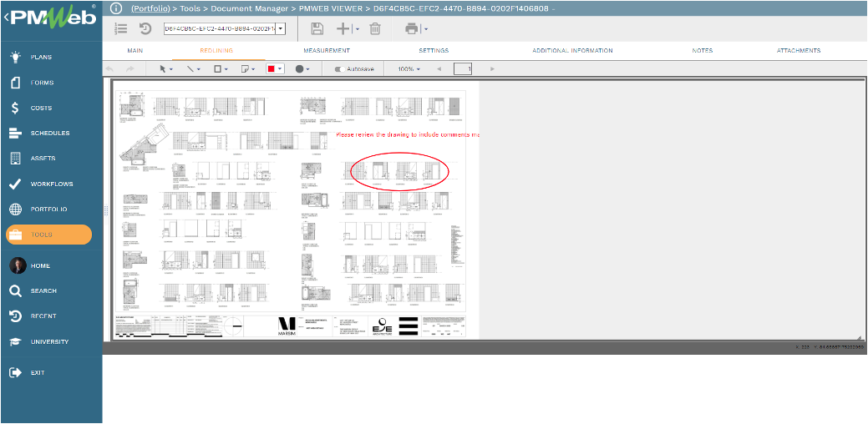Open the Attachments tab

click(798, 51)
